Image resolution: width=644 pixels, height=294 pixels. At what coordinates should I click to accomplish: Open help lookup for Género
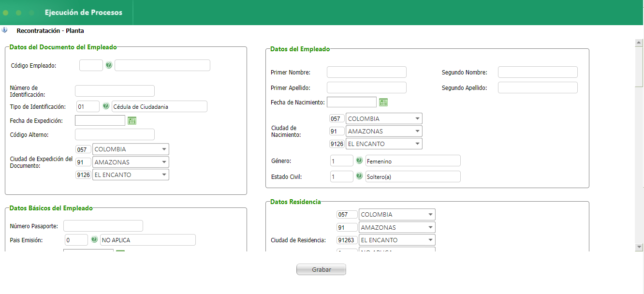tap(359, 160)
